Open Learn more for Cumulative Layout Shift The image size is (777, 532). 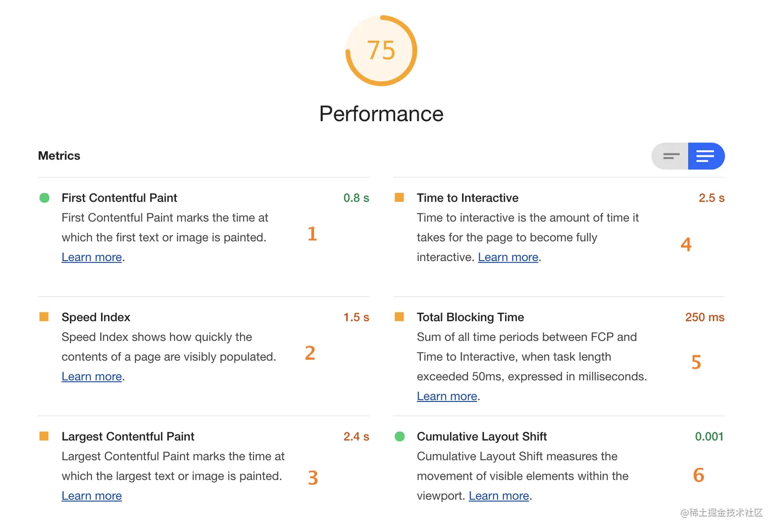coord(498,496)
